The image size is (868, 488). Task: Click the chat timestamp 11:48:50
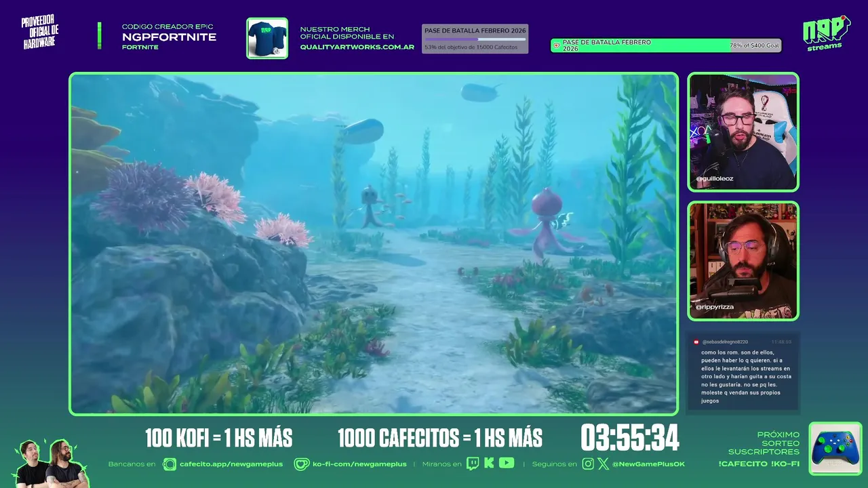(x=781, y=342)
